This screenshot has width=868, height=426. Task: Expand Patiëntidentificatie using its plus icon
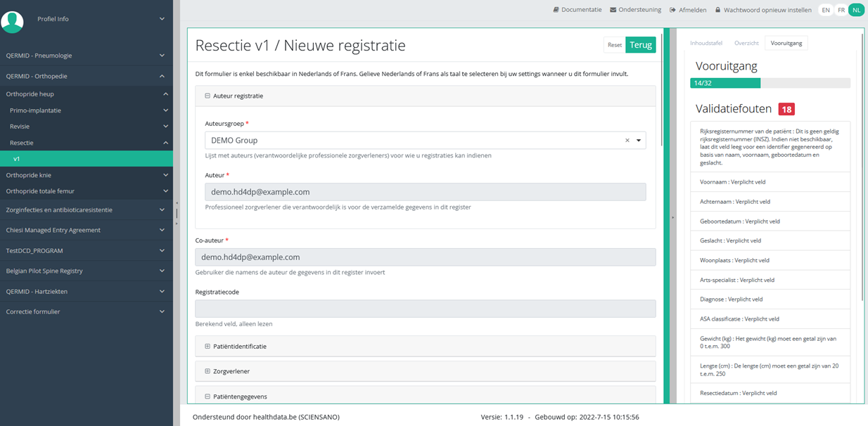(208, 346)
